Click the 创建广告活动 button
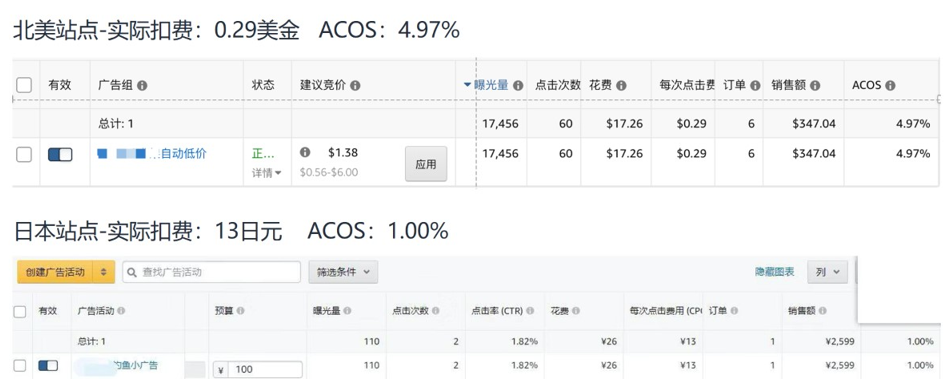This screenshot has height=379, width=948. [x=54, y=272]
